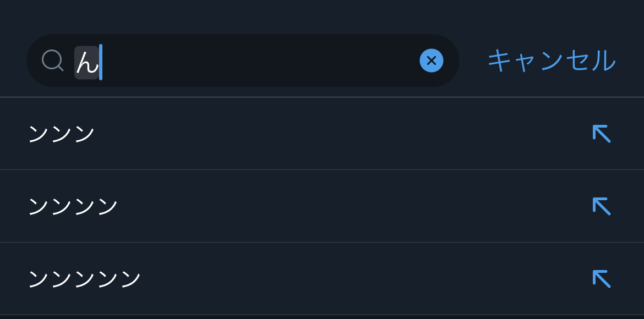Tap the fill-in arrow beside ンンンン
Screen dimensions: 644x319
tap(601, 206)
